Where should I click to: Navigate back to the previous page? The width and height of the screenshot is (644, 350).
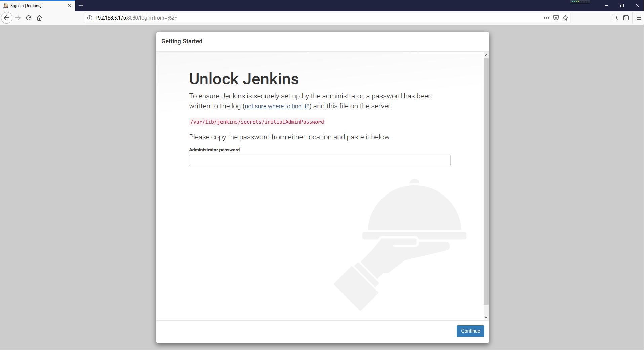[x=6, y=18]
